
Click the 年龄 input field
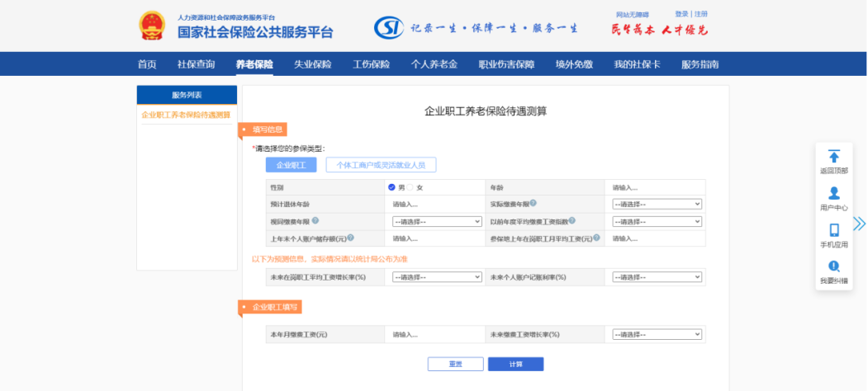[x=657, y=187]
